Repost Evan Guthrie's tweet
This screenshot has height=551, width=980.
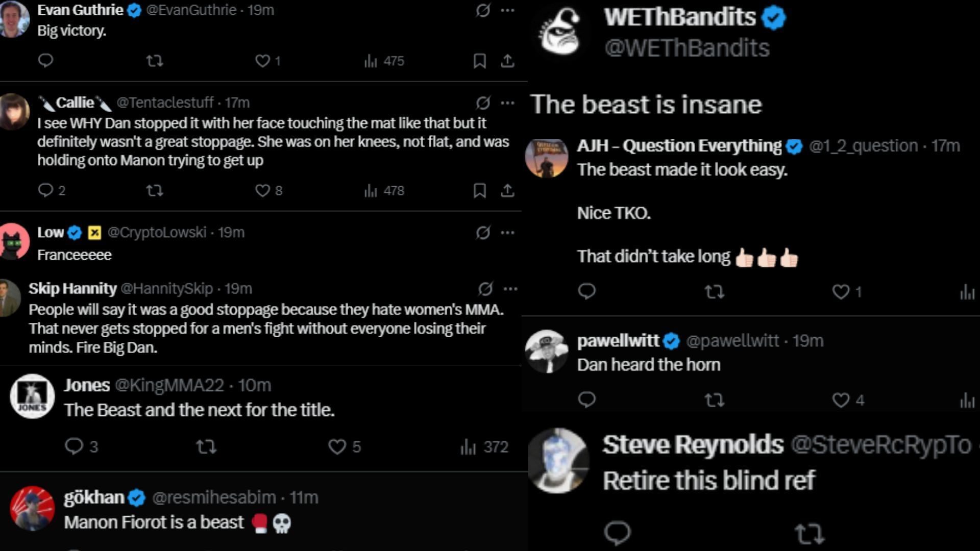(154, 61)
